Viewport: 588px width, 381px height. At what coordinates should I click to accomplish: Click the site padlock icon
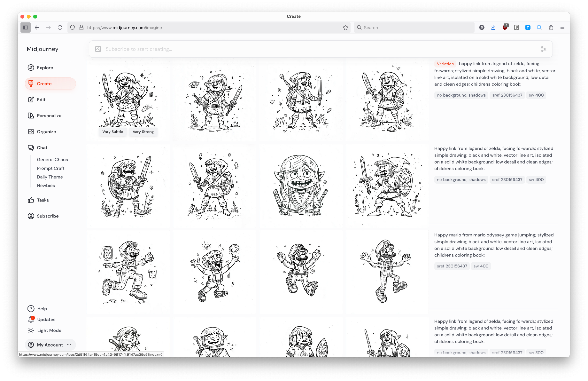pos(81,28)
